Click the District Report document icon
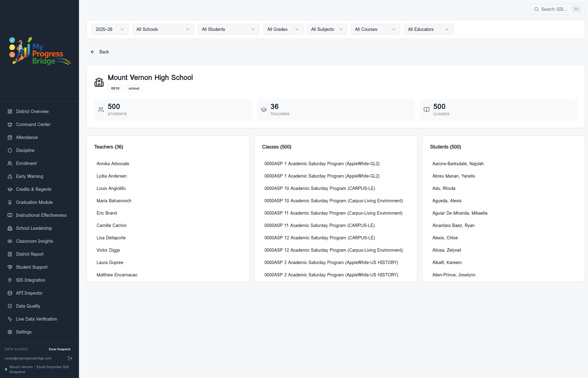The image size is (588, 378). tap(10, 254)
